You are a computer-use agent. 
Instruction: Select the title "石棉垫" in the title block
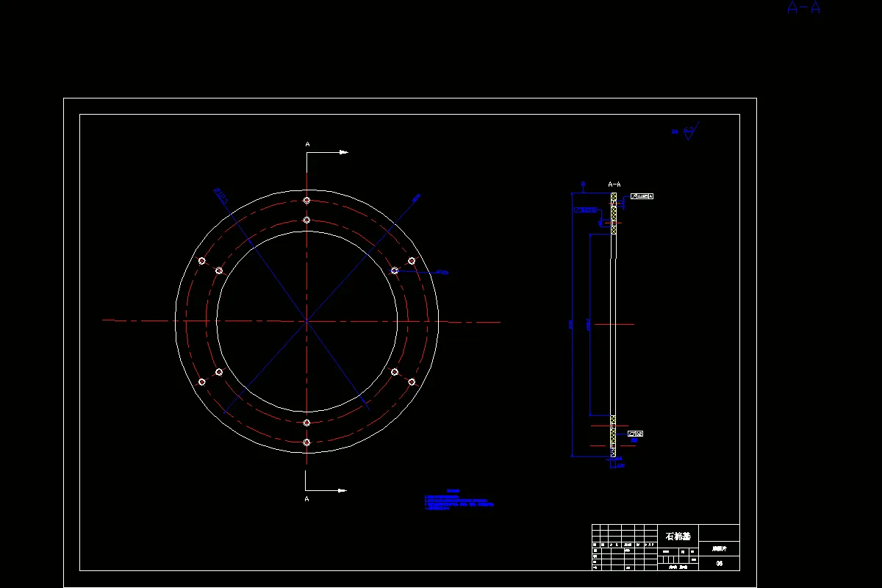pos(678,537)
